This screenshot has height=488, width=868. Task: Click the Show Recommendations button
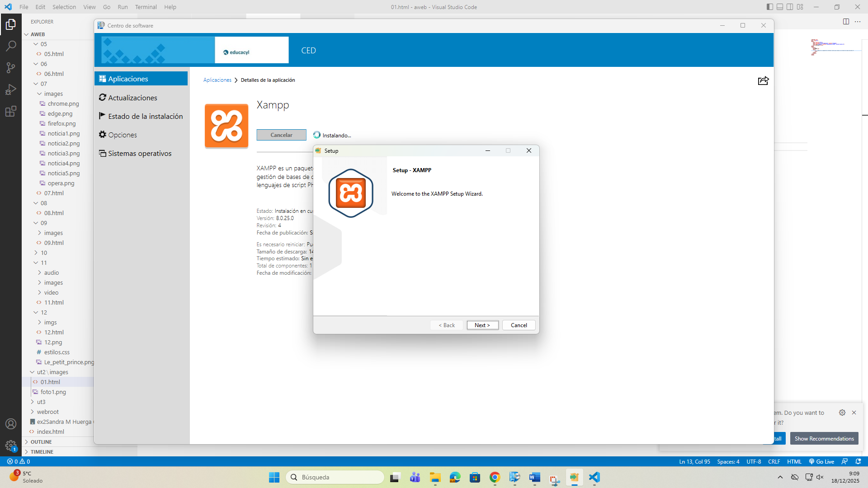824,438
